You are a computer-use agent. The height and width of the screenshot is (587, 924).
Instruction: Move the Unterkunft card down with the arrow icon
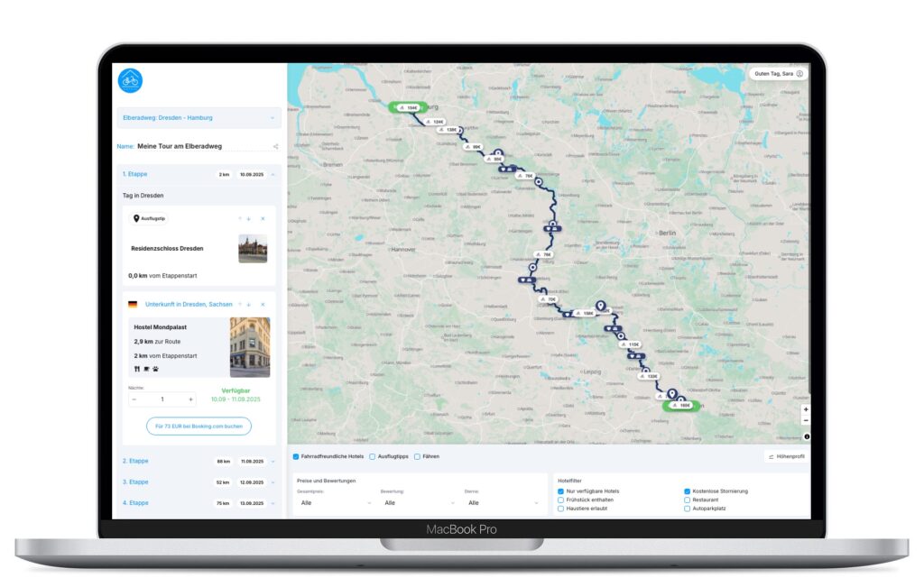pyautogui.click(x=248, y=305)
